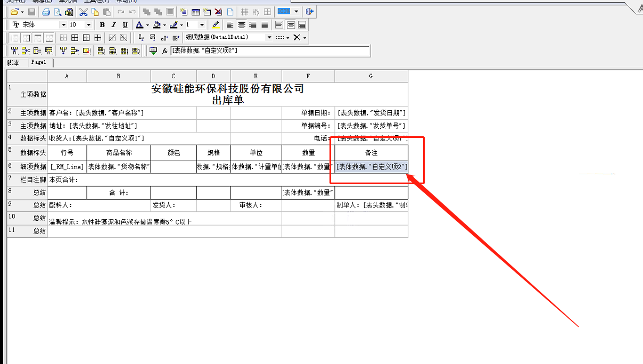Select row header 6 细项数据
The image size is (643, 364).
27,167
